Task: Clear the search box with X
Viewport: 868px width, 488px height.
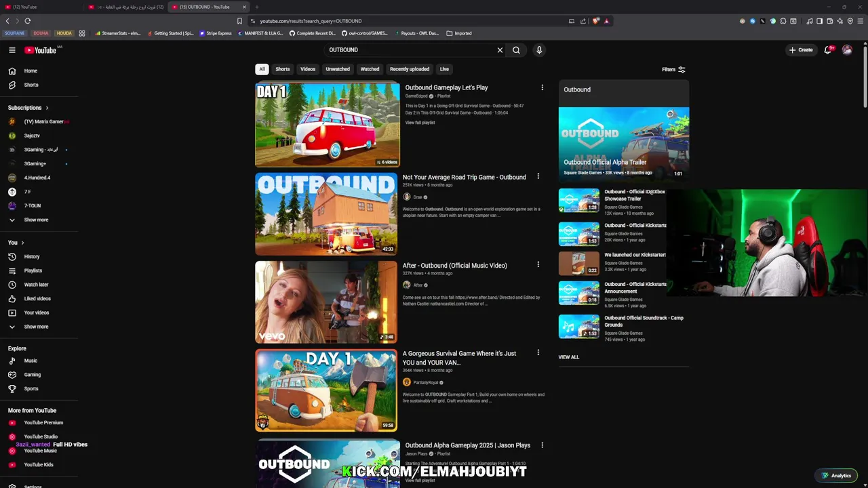Action: [500, 50]
